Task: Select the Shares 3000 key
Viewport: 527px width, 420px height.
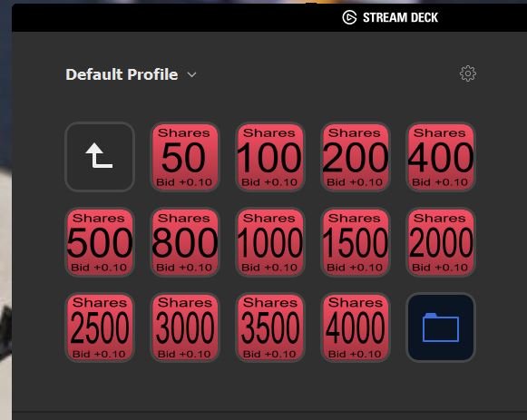Action: tap(185, 327)
